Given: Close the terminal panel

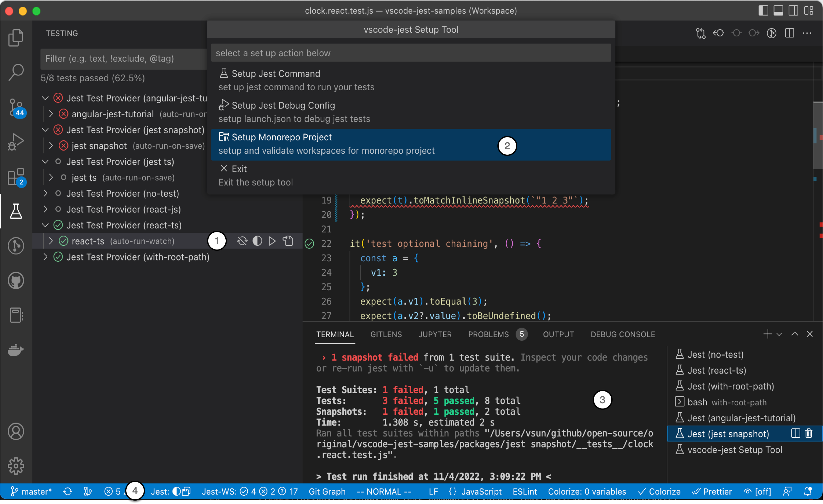Looking at the screenshot, I should pos(810,334).
